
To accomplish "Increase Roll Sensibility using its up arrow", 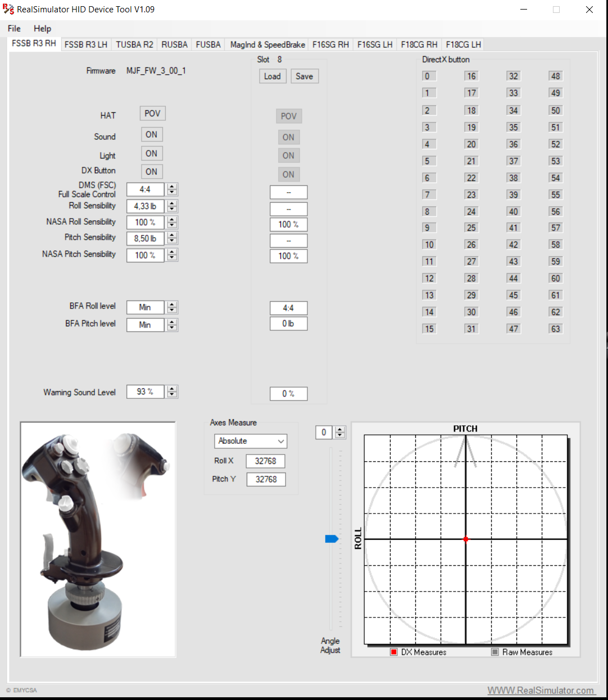I will point(173,203).
